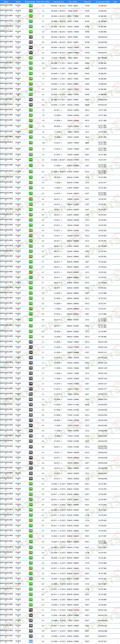Click the PB icon in the M 273.924 row
Image resolution: width=120 pixels, height=644 pixels.
[31, 510]
